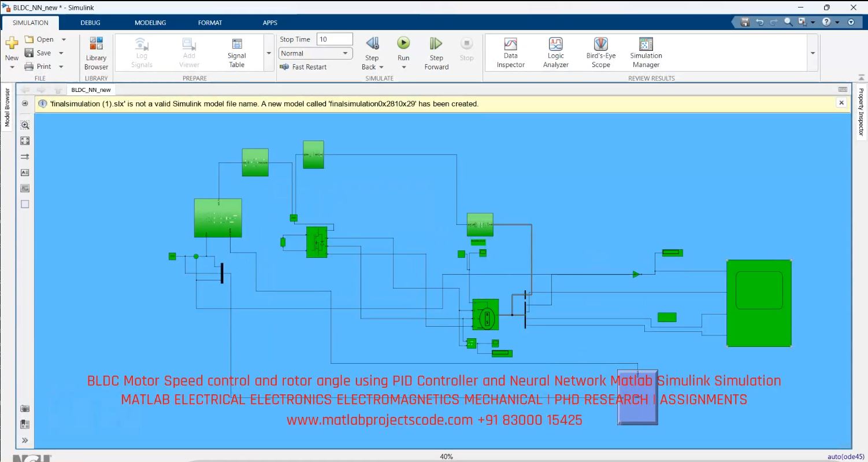Click the hide/show explorer bar arrow icon
Viewport: 868px width, 462px height.
pos(25,104)
